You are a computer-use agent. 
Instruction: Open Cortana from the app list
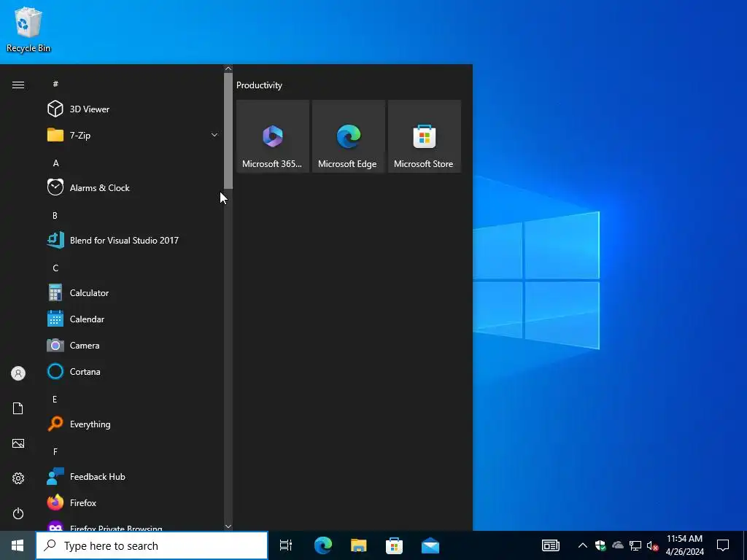pyautogui.click(x=131, y=371)
